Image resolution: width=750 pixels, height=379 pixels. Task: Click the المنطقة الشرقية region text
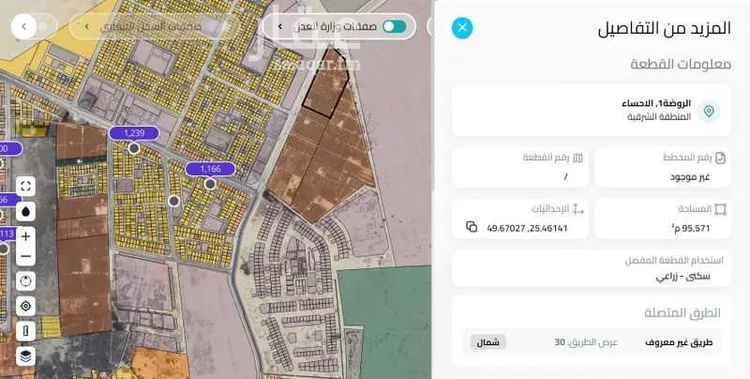click(659, 117)
